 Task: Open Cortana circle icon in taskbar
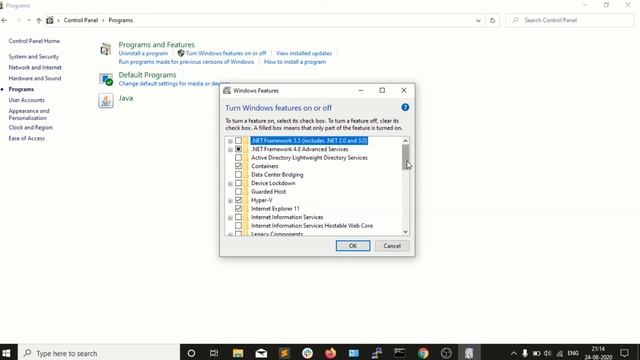(x=191, y=353)
